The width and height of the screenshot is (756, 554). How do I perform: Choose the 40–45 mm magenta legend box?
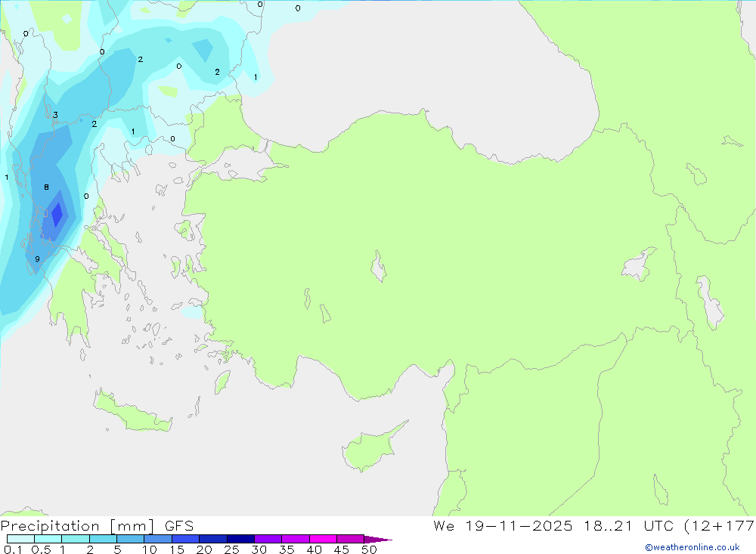pos(323,539)
